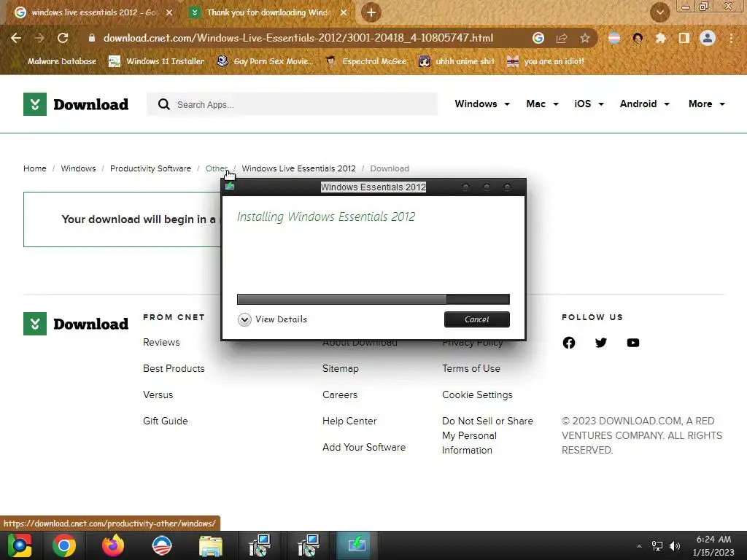747x560 pixels.
Task: Open the Terms of Use link
Action: click(471, 368)
